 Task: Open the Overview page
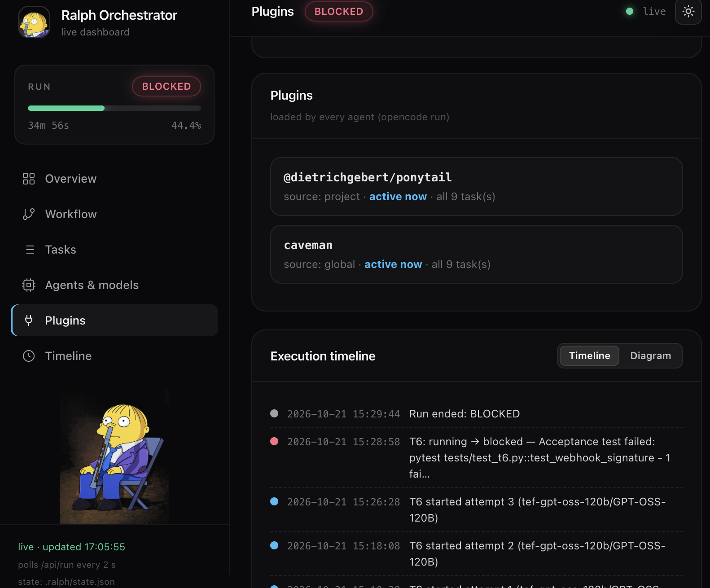pos(114,179)
